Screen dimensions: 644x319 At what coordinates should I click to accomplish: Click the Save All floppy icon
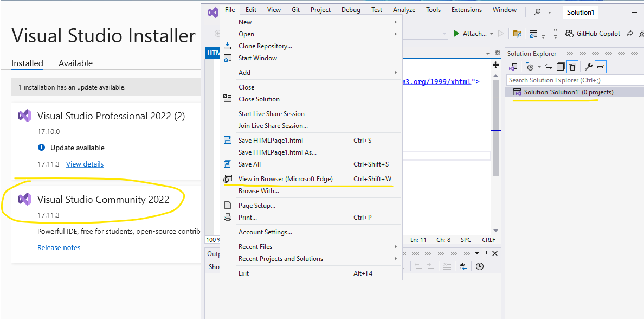(228, 164)
